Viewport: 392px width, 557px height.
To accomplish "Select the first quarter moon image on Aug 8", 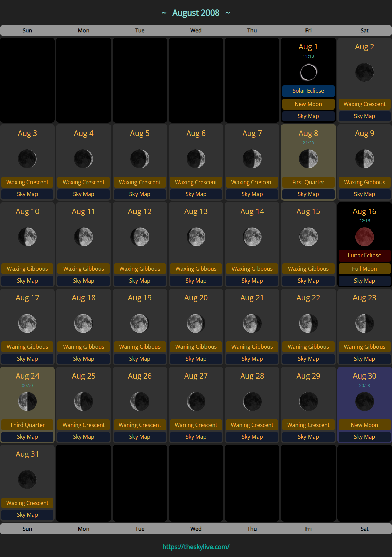I will click(x=308, y=159).
